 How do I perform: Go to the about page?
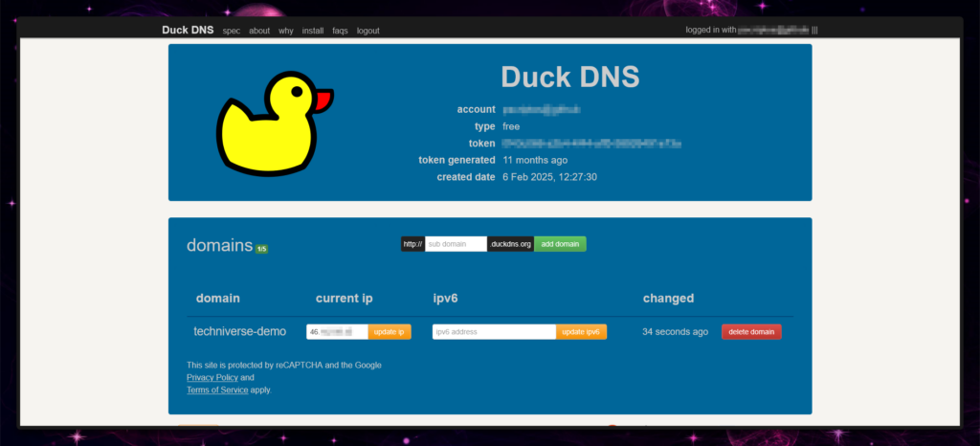click(x=259, y=31)
